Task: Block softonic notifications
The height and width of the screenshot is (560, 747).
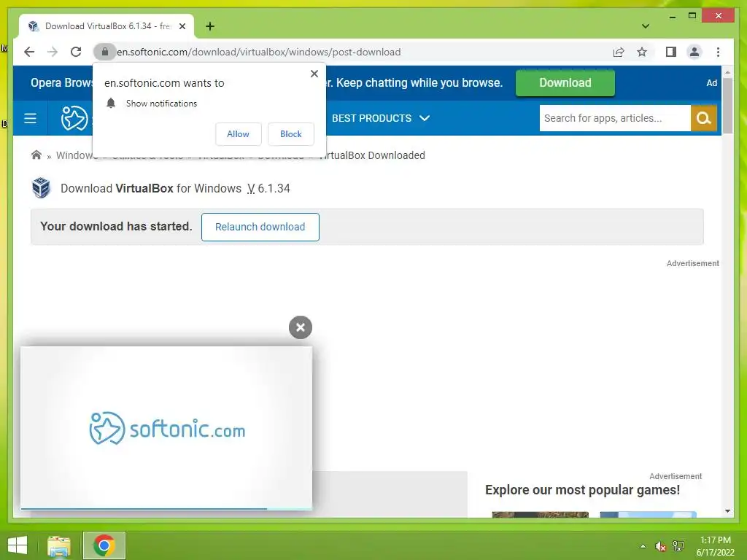Action: tap(290, 134)
